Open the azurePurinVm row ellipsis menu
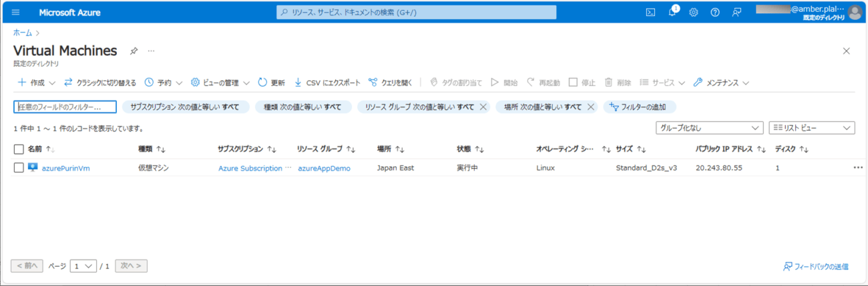868x286 pixels. click(858, 168)
